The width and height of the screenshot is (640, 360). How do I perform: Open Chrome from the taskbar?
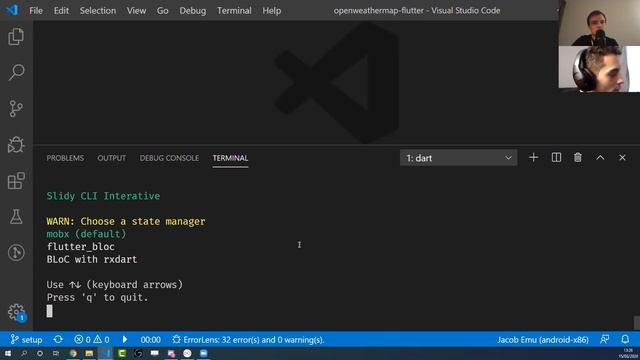click(73, 353)
